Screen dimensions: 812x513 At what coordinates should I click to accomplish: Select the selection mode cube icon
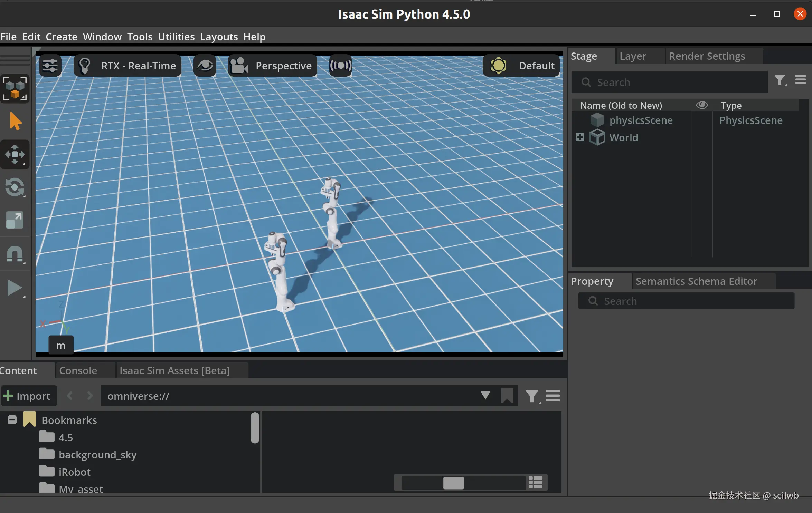click(x=15, y=89)
